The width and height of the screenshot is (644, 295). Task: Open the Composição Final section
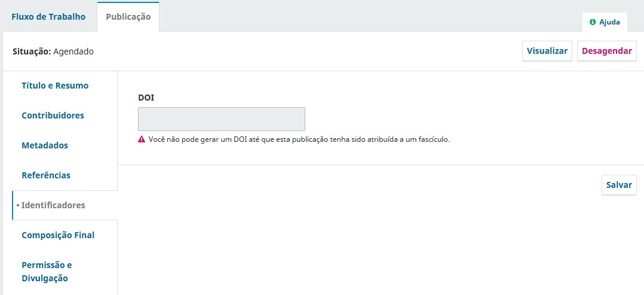58,235
